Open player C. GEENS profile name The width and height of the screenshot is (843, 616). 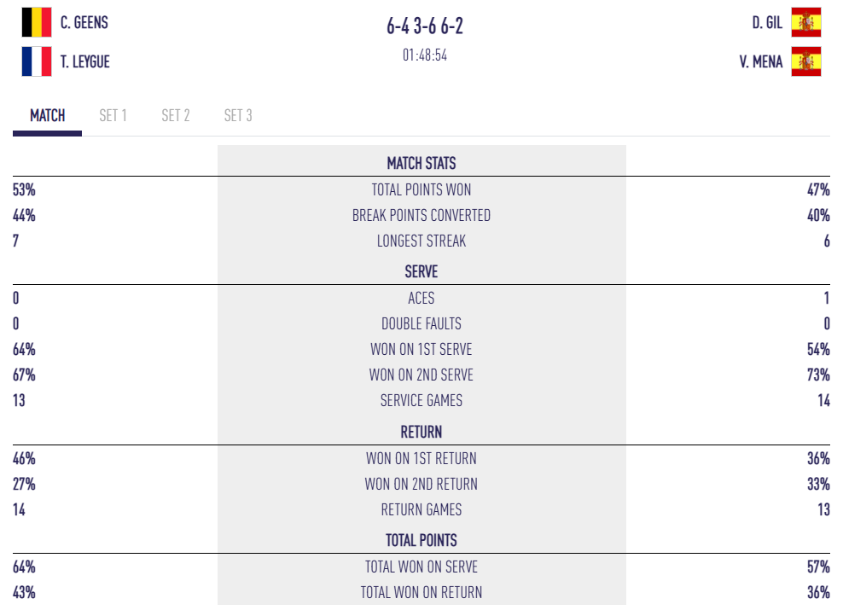84,22
